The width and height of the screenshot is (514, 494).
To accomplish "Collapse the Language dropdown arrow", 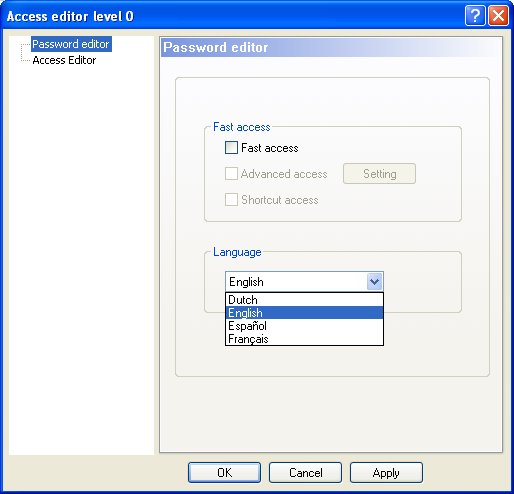I will [374, 282].
